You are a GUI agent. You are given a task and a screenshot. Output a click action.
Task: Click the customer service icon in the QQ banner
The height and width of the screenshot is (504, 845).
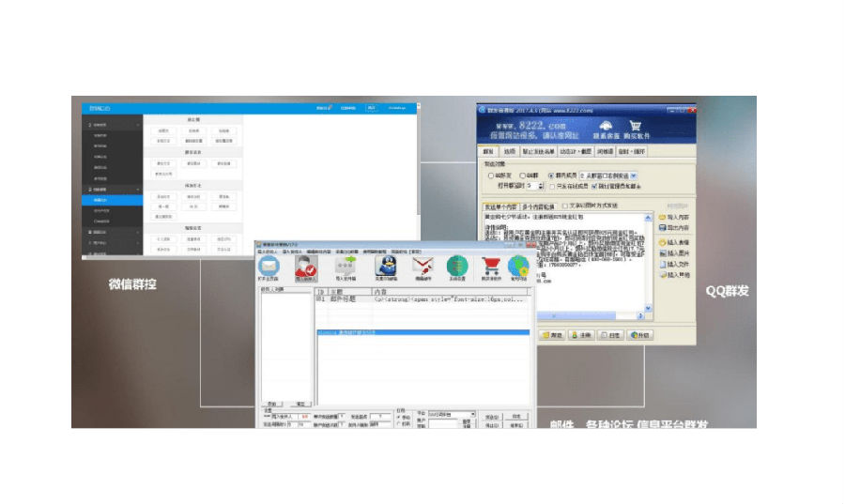coord(605,127)
